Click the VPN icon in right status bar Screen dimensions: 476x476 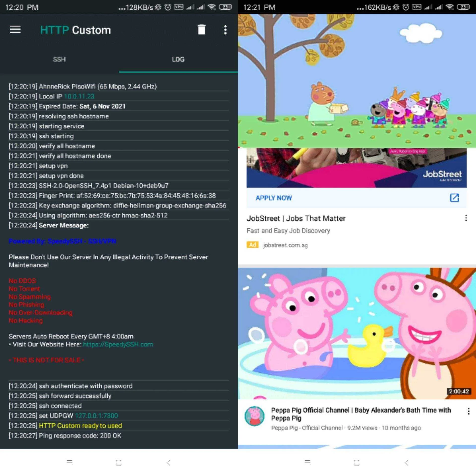coord(417,7)
